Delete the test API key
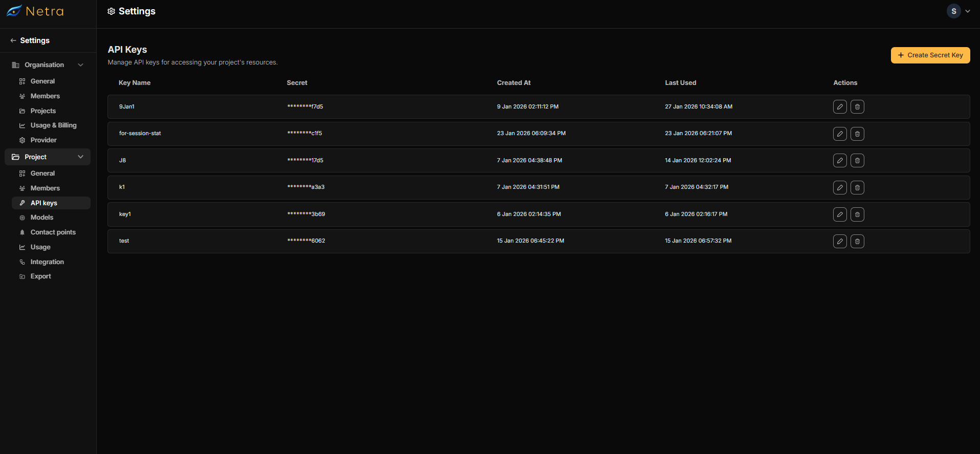Screen dimensions: 980x454 (x=857, y=241)
